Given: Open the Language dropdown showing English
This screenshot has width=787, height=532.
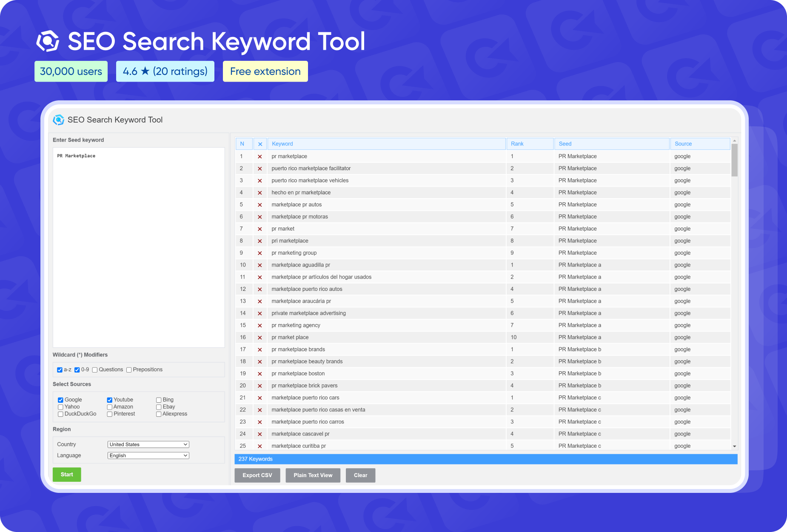Looking at the screenshot, I should pyautogui.click(x=148, y=455).
